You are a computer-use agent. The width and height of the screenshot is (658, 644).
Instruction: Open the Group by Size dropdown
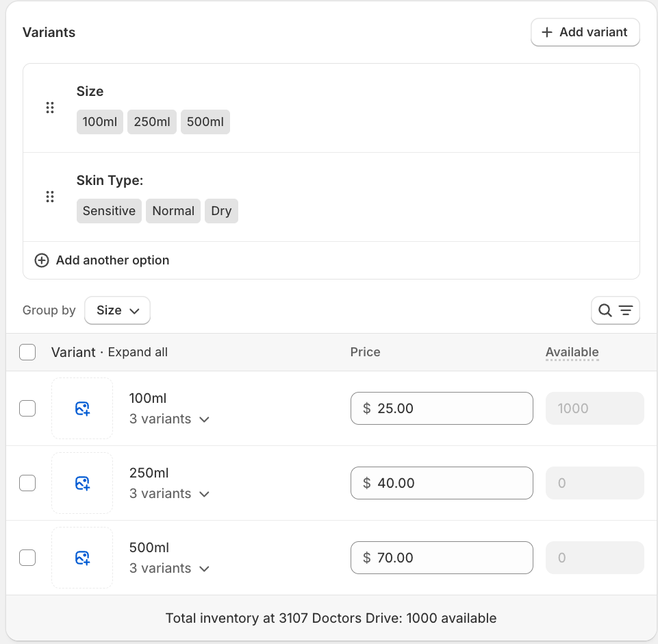[117, 310]
